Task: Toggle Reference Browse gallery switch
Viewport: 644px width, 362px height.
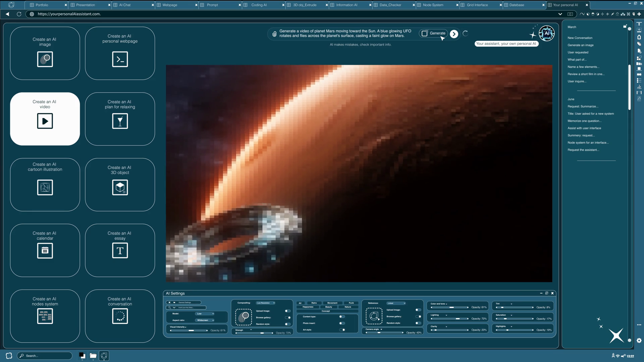Action: click(x=418, y=316)
